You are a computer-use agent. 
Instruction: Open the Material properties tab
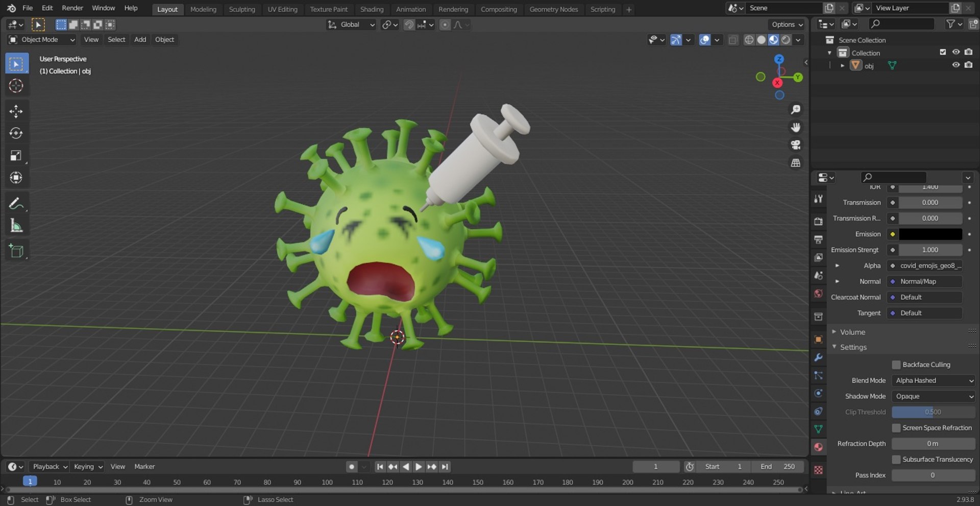[x=818, y=447]
